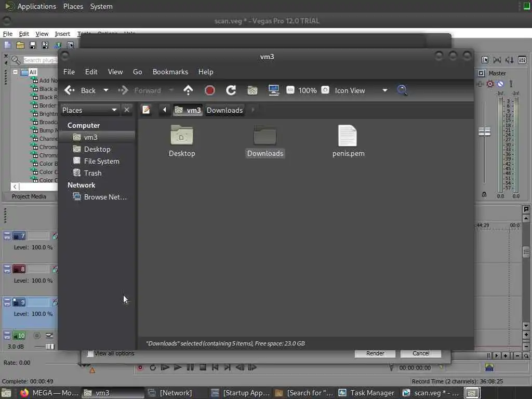532x399 pixels.
Task: Open the Places sidebar selector dropdown
Action: coord(89,110)
